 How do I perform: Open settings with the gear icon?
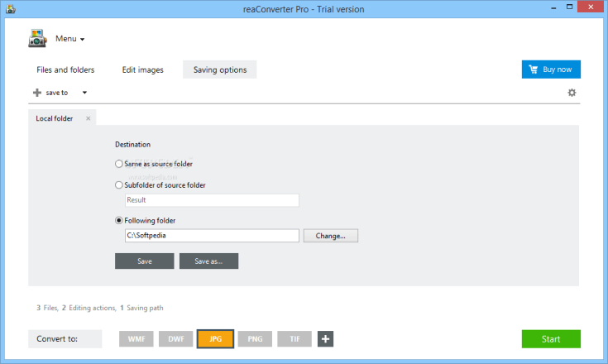coord(572,93)
